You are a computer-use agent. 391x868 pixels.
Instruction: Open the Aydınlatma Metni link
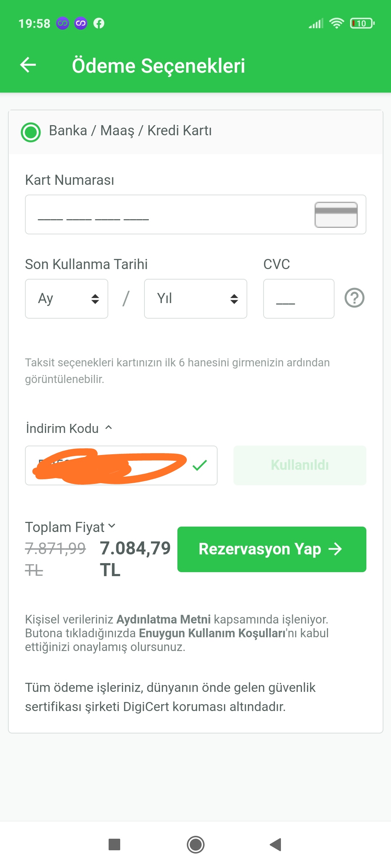(163, 619)
